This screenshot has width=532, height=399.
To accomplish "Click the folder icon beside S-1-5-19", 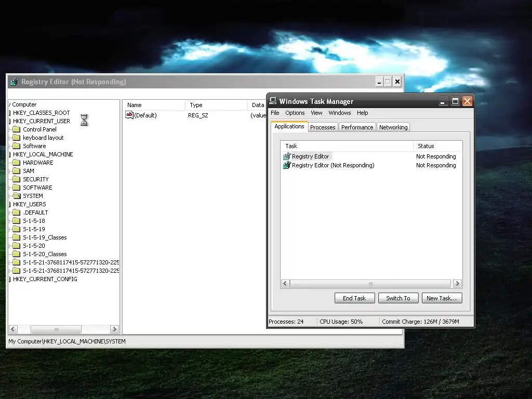I will coord(16,229).
